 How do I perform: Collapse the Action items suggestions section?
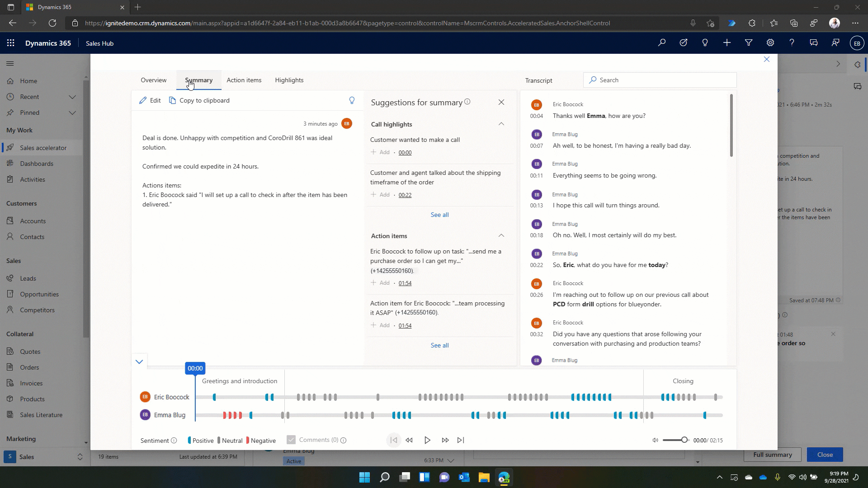pos(501,235)
